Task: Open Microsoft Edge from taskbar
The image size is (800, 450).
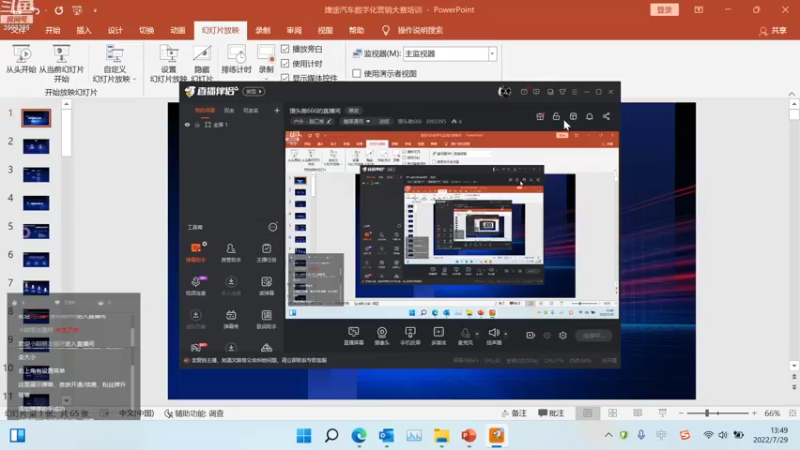Action: coord(359,436)
